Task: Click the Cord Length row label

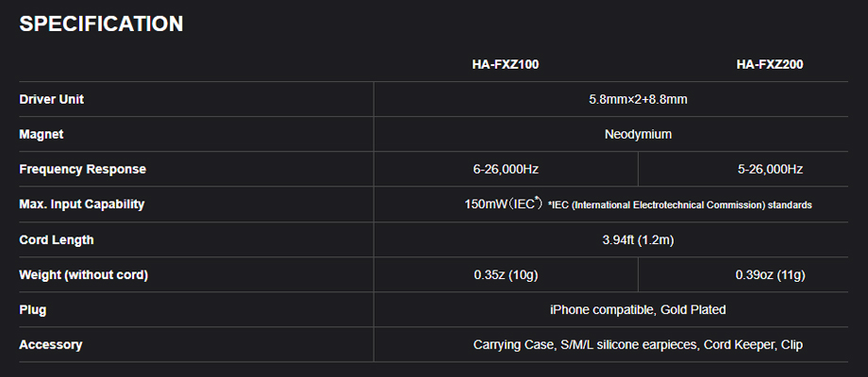Action: tap(57, 240)
